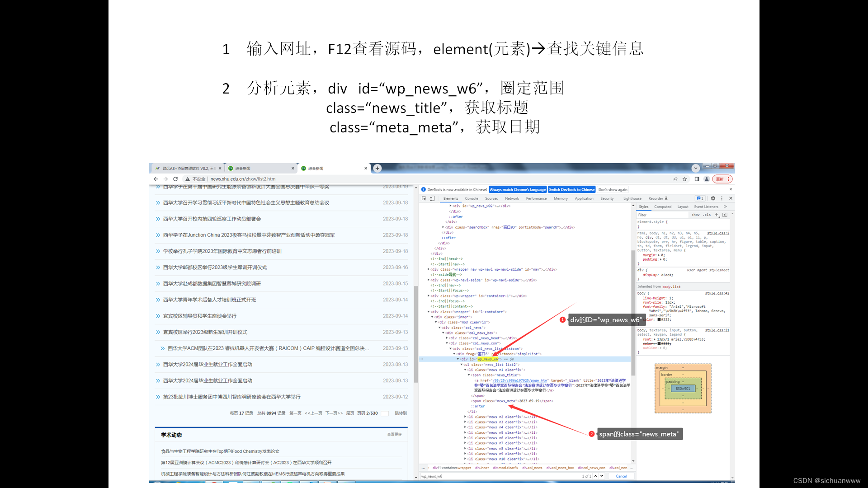Click the browser forward arrow
Image resolution: width=868 pixels, height=488 pixels.
click(x=165, y=179)
